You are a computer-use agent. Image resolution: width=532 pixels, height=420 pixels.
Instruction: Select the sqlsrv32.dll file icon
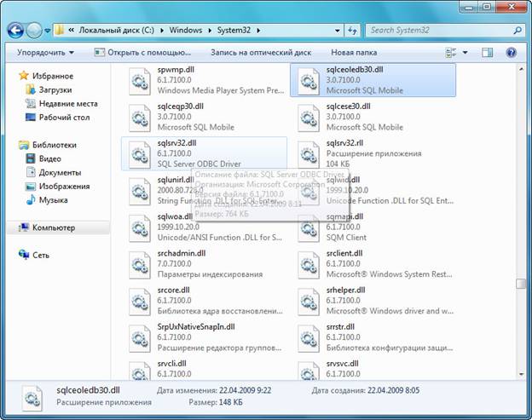tap(140, 154)
